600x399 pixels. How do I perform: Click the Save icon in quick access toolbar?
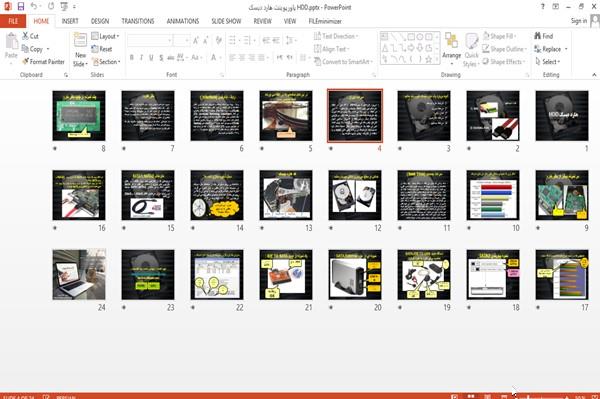[x=21, y=7]
